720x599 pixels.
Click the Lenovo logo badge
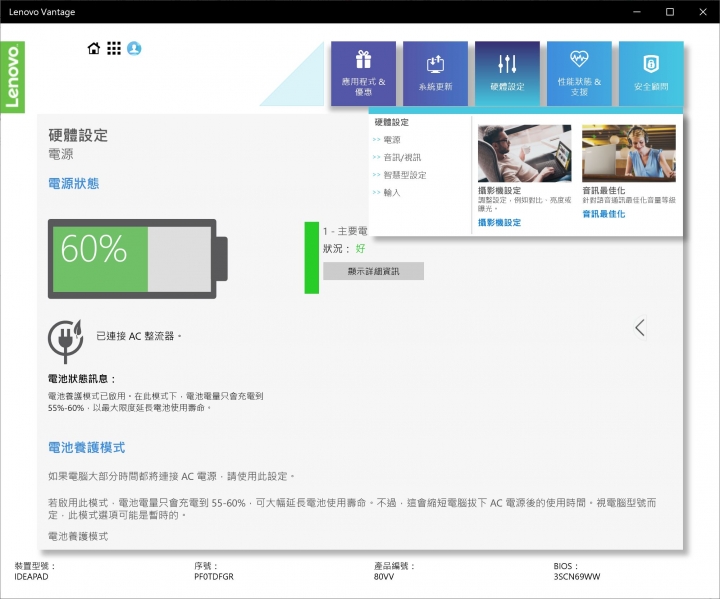[13, 77]
